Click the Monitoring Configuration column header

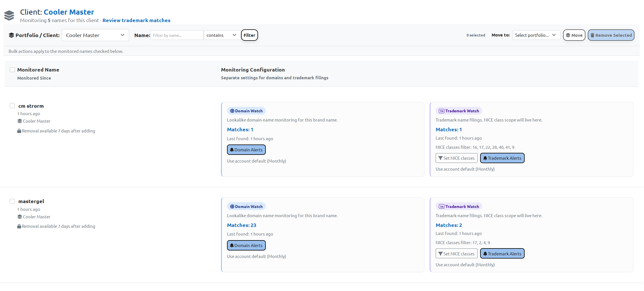coord(253,70)
